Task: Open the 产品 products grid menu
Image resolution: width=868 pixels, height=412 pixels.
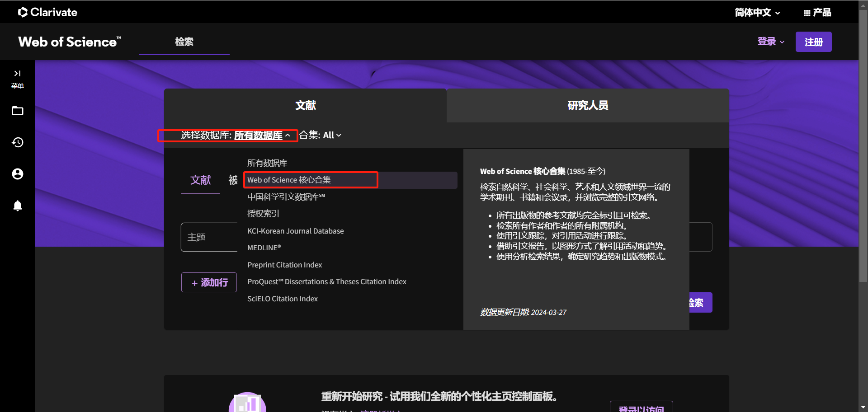Action: (817, 13)
